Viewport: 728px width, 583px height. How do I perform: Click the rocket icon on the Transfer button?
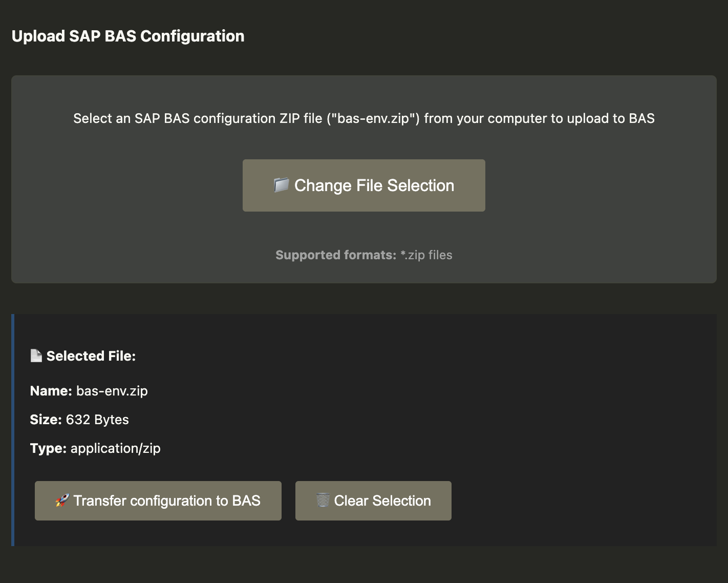pos(62,501)
